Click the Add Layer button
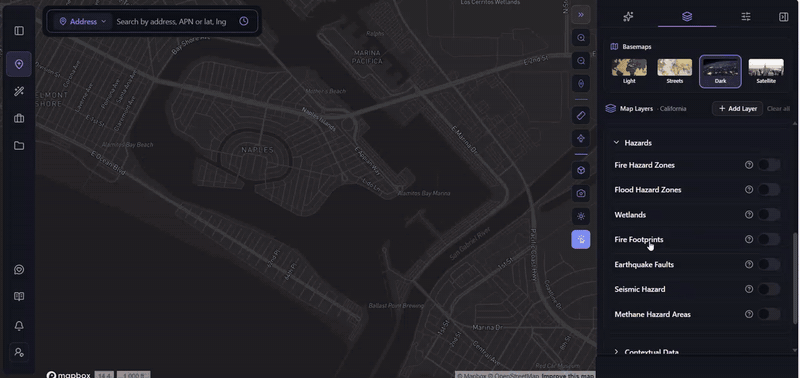The height and width of the screenshot is (378, 800). coord(737,109)
